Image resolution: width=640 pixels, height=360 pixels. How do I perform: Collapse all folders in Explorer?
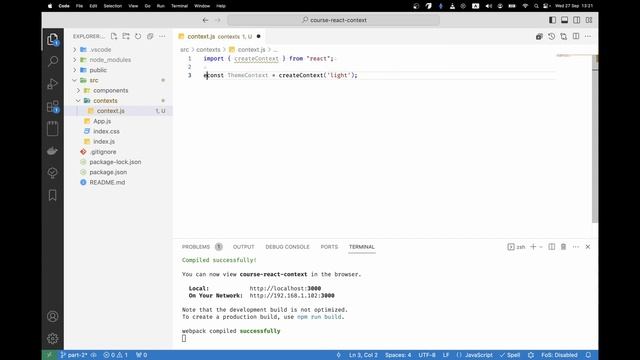point(150,36)
